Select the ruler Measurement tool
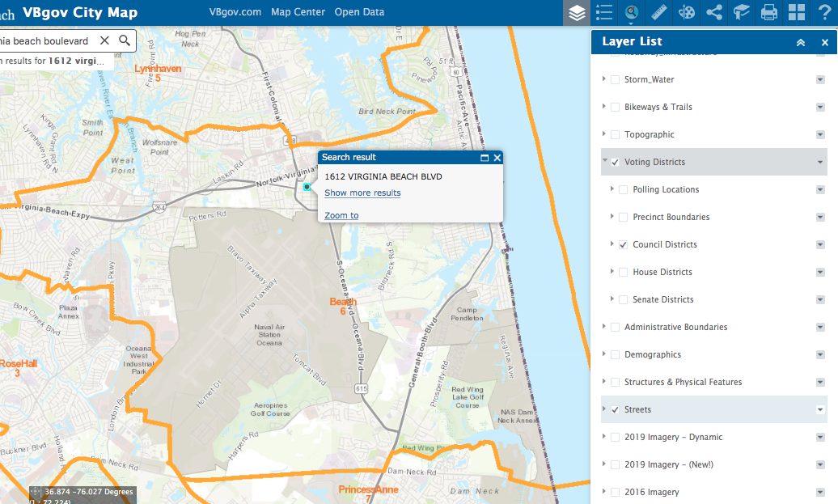This screenshot has height=504, width=838. click(x=658, y=12)
